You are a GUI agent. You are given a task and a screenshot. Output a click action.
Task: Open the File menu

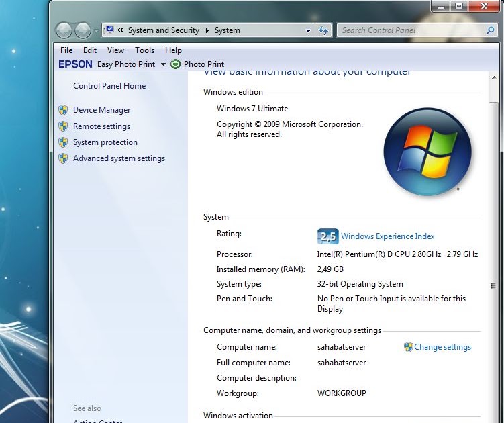click(66, 50)
